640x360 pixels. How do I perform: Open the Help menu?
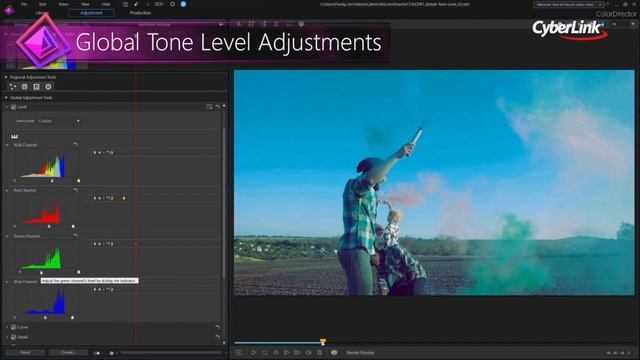coord(106,4)
